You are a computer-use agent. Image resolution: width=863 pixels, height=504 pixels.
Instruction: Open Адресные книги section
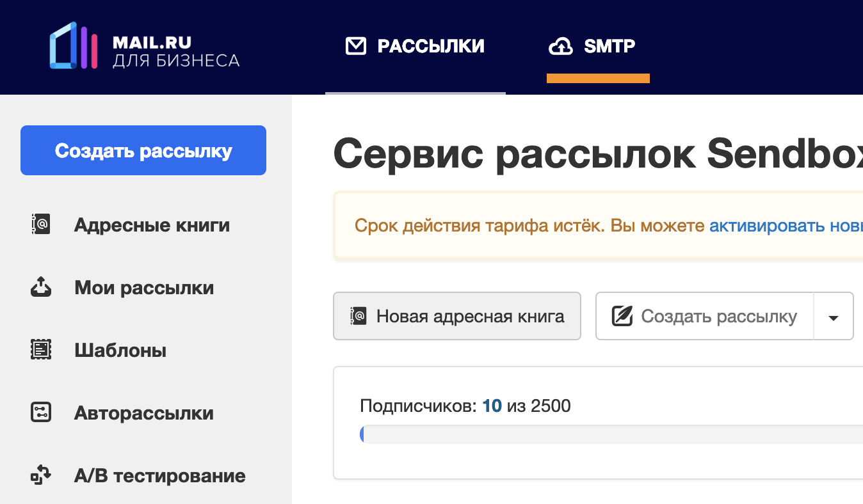tap(152, 225)
